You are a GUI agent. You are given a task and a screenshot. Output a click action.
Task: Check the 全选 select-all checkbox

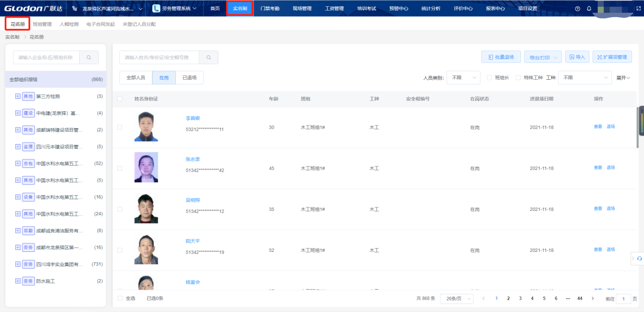(x=120, y=298)
